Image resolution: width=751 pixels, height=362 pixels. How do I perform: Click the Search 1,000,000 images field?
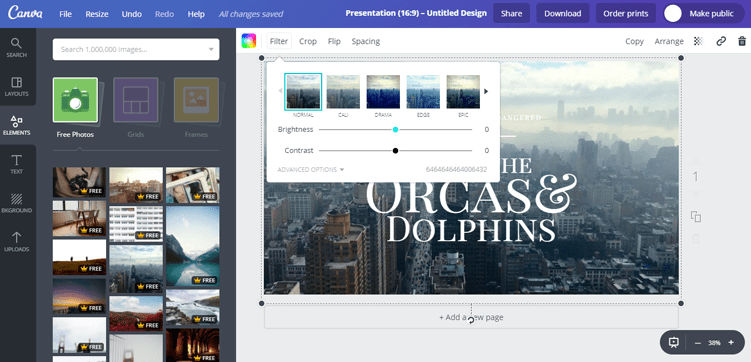136,49
